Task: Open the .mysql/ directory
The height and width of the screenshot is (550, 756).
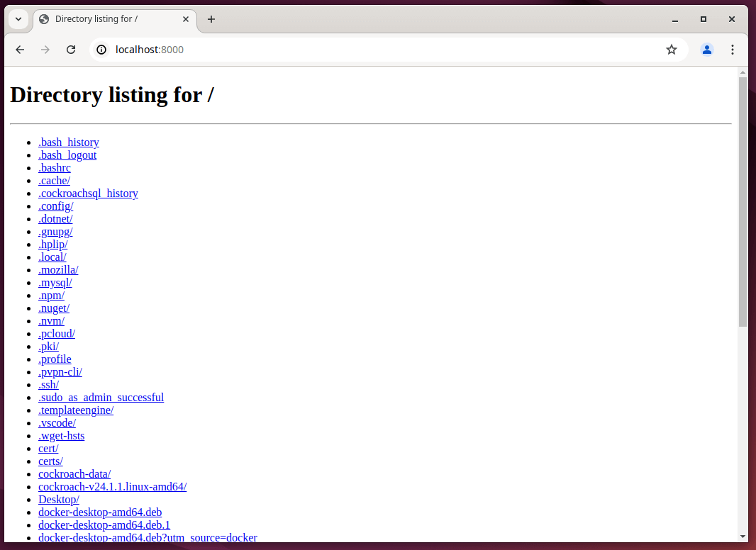Action: 55,283
